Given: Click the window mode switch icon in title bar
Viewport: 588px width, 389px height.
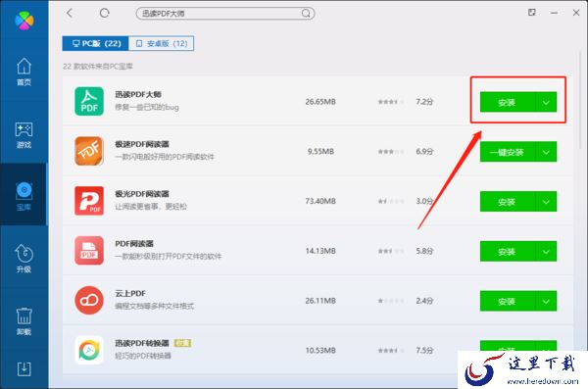Looking at the screenshot, I should pos(532,13).
